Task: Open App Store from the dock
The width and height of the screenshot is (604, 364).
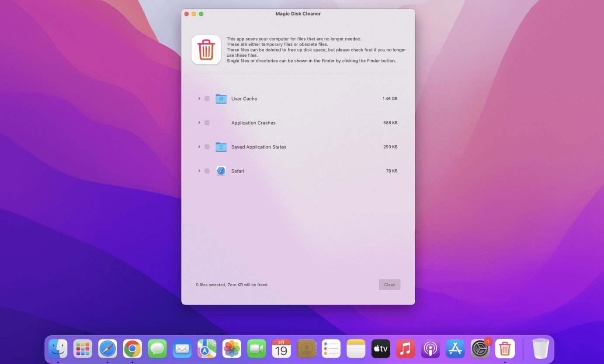Action: click(x=455, y=349)
